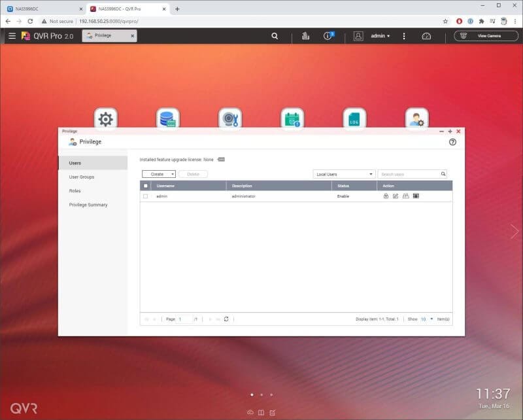Toggle the select-all checkbox in table header
Image resolution: width=523 pixels, height=420 pixels.
pyautogui.click(x=145, y=186)
